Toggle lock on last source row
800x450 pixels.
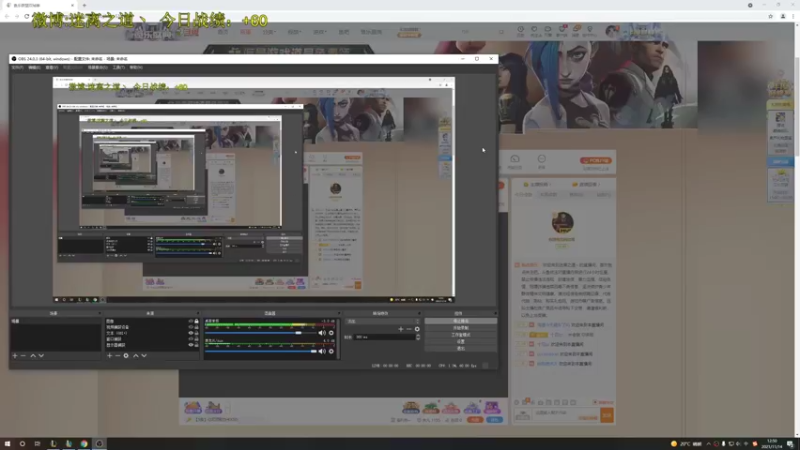tap(196, 345)
